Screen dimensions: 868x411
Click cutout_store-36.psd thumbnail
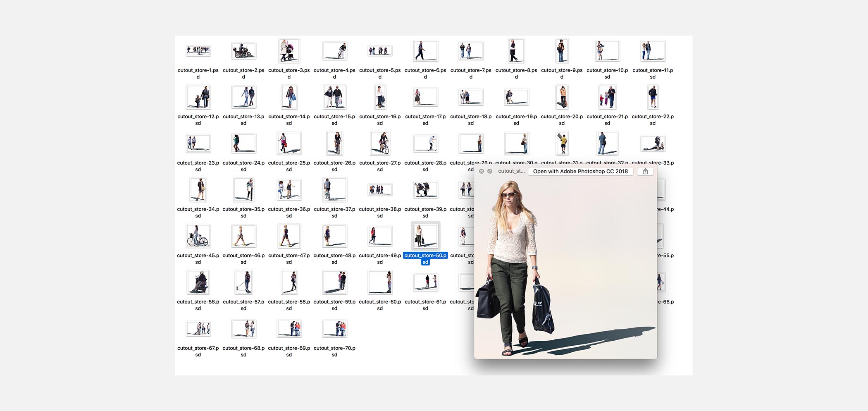coord(289,190)
